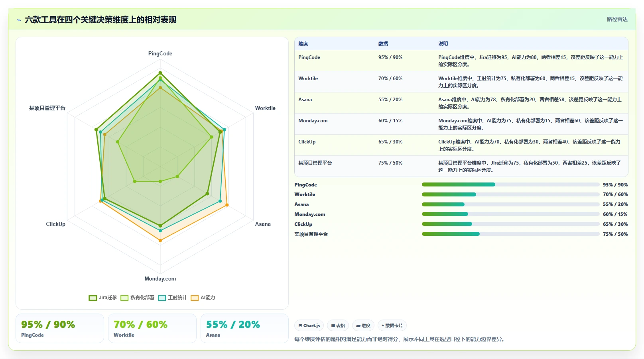Image resolution: width=644 pixels, height=359 pixels.
Task: Click the Monday.com radar axis label
Action: click(160, 279)
